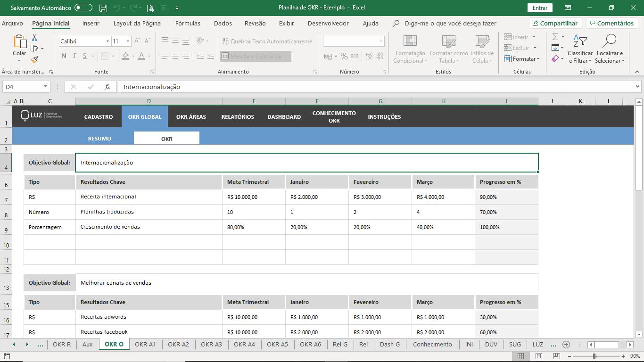Increase font size with the larger A icon
Image resolution: width=644 pixels, height=362 pixels.
pos(137,41)
